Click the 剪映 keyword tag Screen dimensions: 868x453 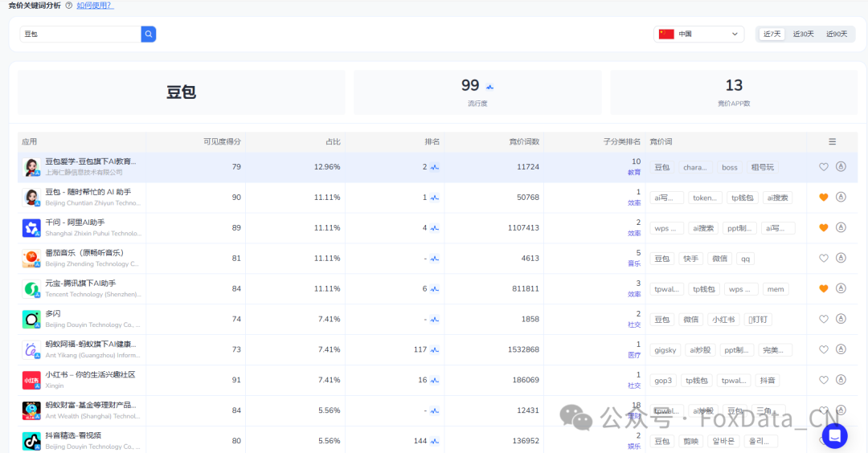tap(690, 442)
